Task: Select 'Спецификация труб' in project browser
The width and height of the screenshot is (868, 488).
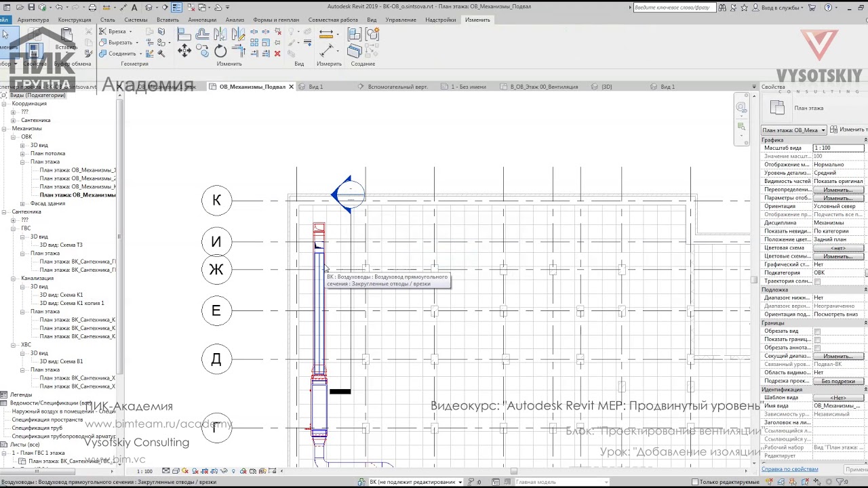Action: pos(37,428)
